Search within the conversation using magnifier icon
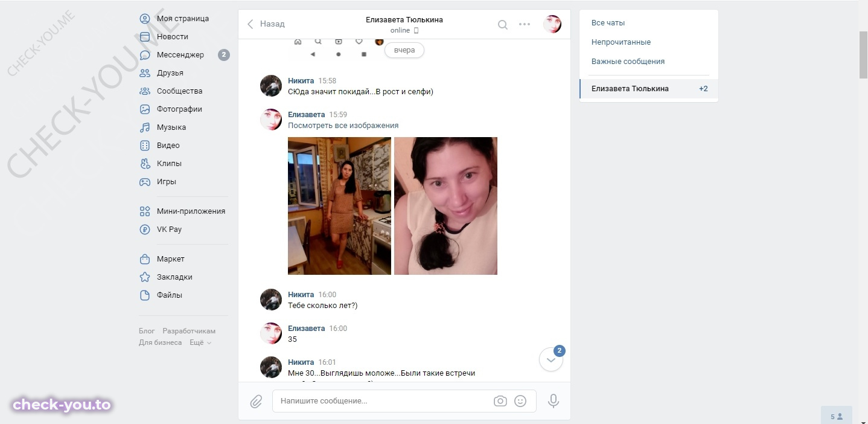 502,25
